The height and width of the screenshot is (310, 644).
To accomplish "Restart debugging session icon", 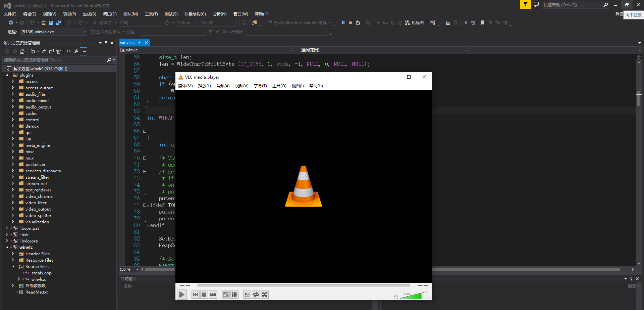I will [358, 23].
